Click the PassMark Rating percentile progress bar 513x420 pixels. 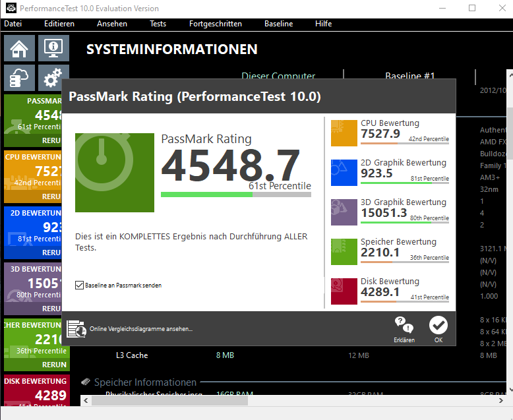coord(236,195)
